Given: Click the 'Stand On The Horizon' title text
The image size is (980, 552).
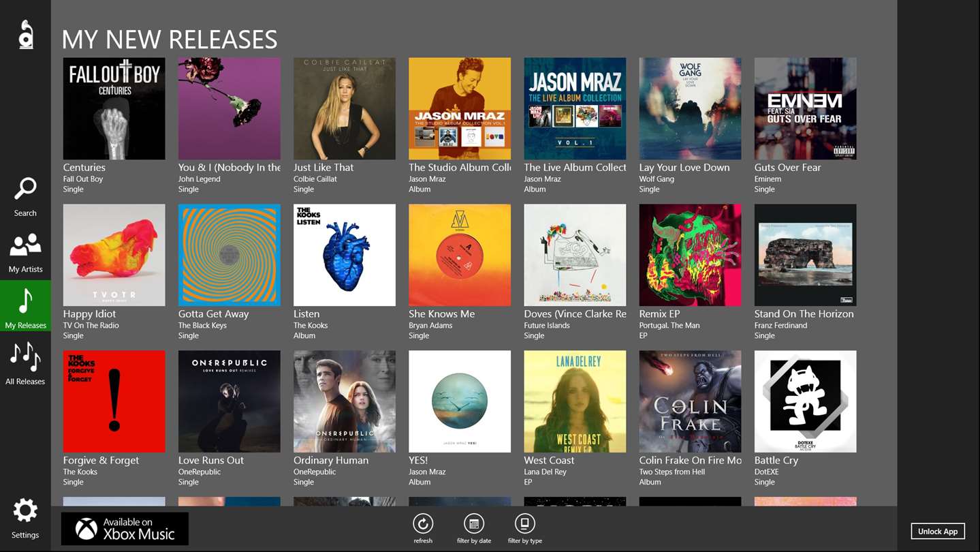Looking at the screenshot, I should click(804, 314).
